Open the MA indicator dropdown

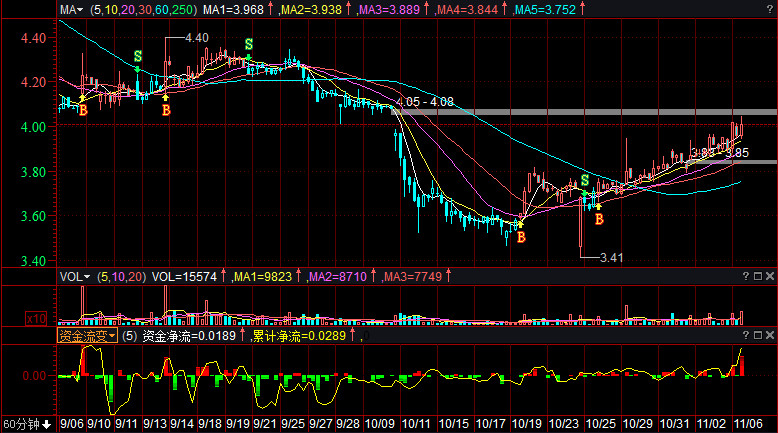[71, 10]
